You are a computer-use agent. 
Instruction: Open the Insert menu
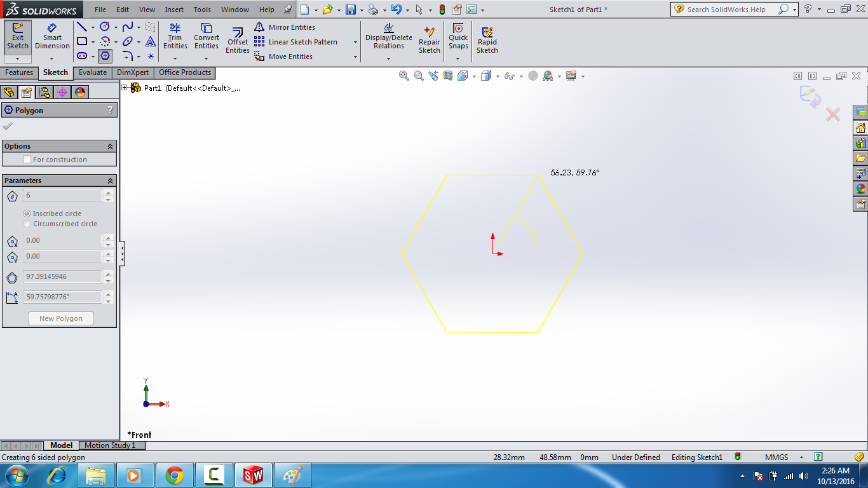(x=174, y=10)
